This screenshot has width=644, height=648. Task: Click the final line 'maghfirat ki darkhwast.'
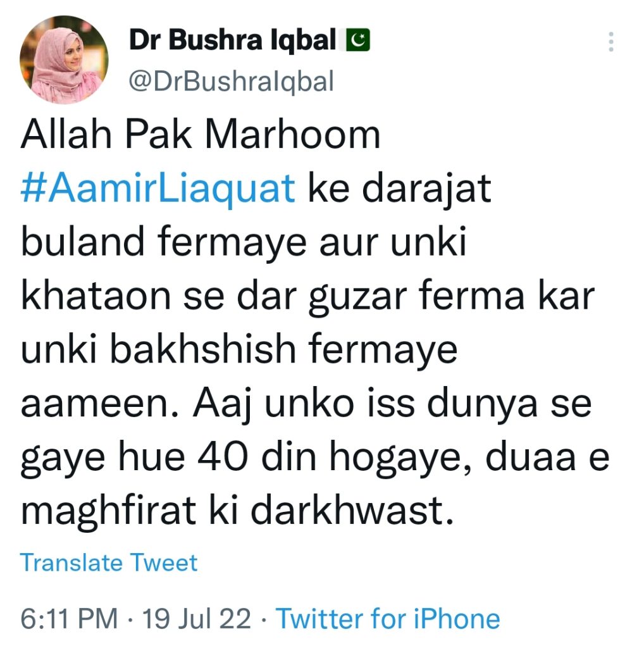tap(237, 511)
